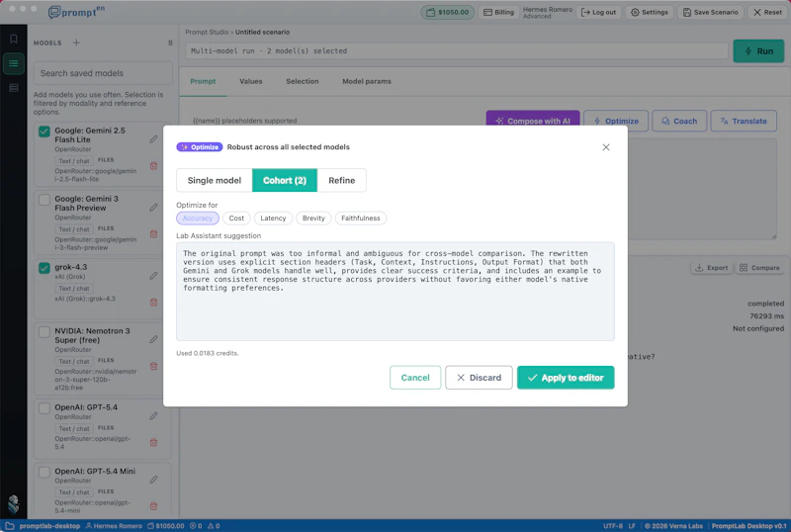Click the Translate button
This screenshot has height=532, width=791.
coord(744,122)
